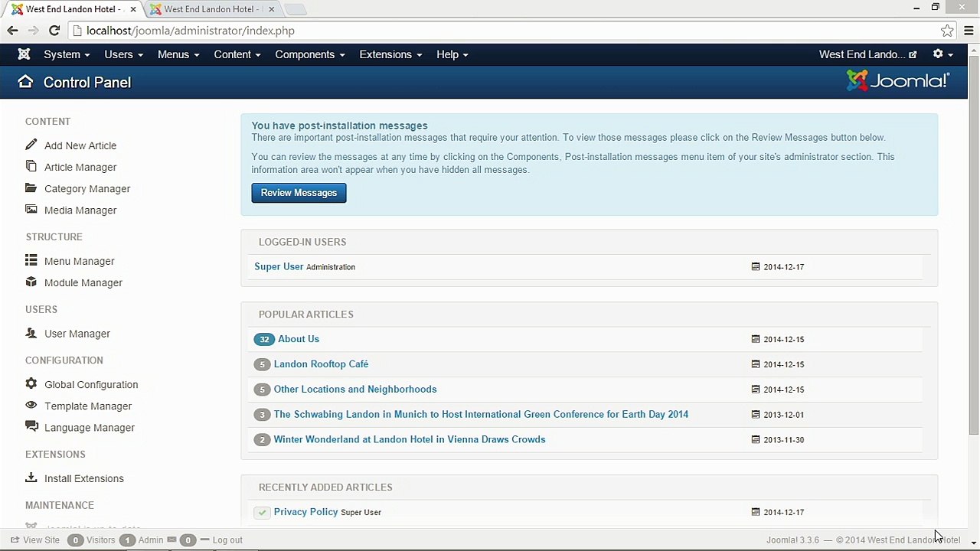Click the User Manager people icon
This screenshot has height=551, width=980.
click(31, 333)
